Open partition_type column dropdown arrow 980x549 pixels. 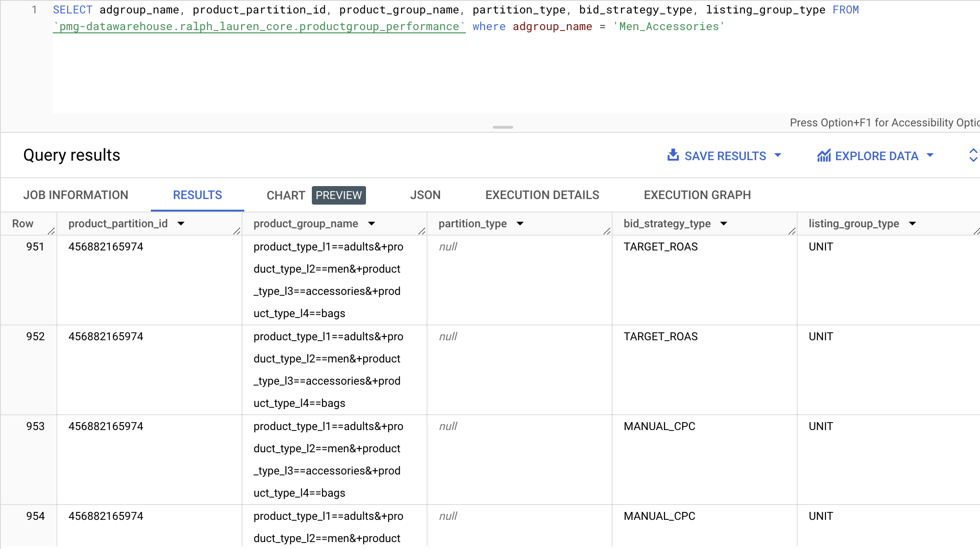pyautogui.click(x=520, y=224)
